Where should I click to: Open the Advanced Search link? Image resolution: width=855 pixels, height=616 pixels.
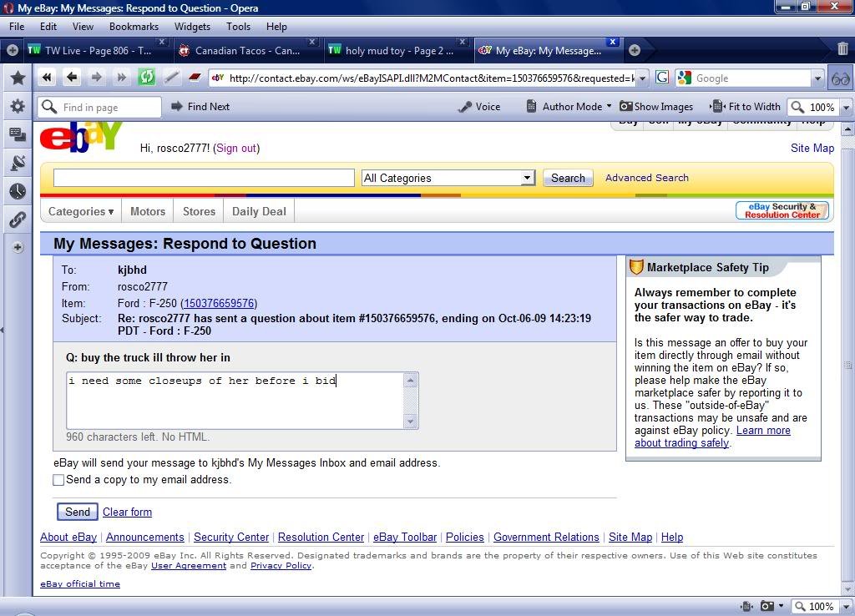click(647, 178)
